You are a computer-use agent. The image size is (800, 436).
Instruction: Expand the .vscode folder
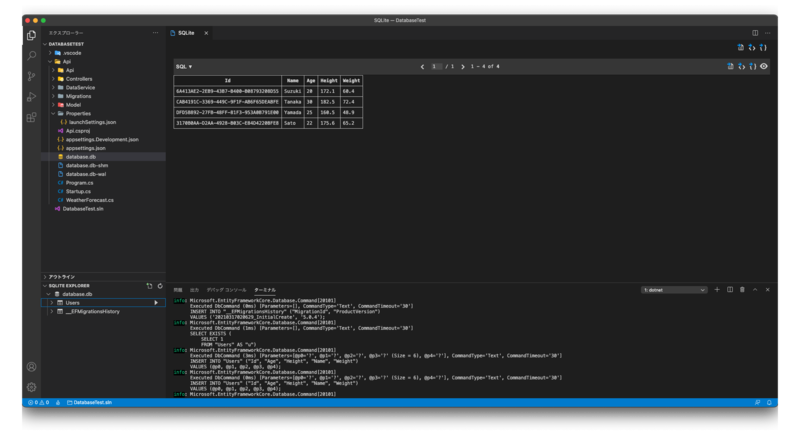click(50, 53)
